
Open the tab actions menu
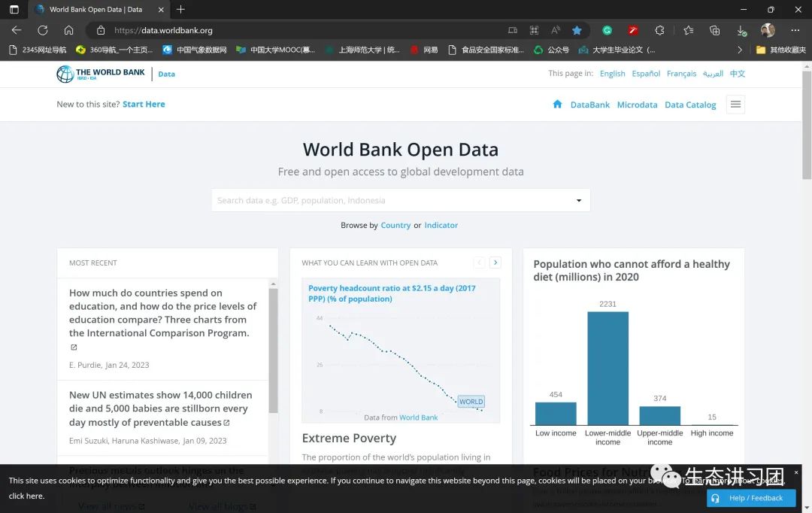(x=14, y=9)
